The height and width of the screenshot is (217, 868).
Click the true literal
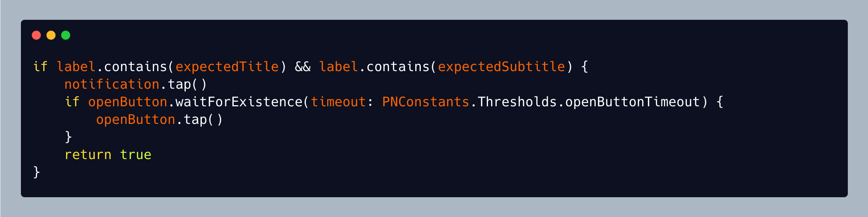point(136,155)
